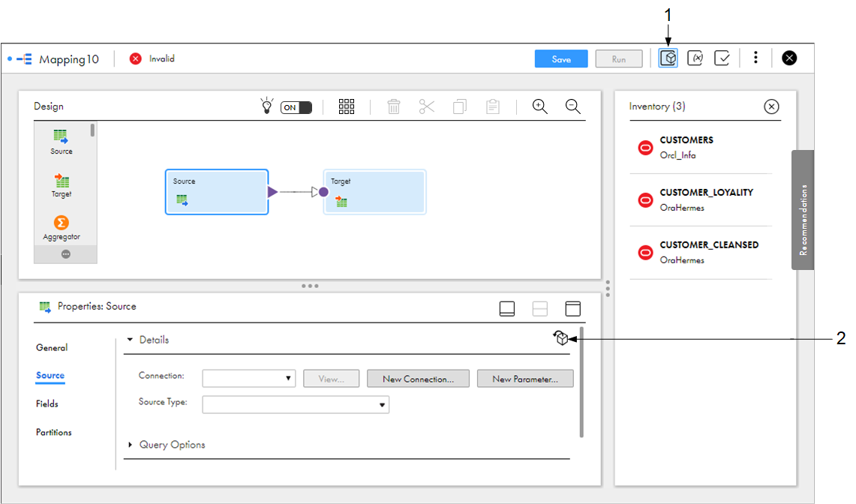Select CUSTOMER_CLEANSED inventory item
The height and width of the screenshot is (504, 856).
(701, 252)
